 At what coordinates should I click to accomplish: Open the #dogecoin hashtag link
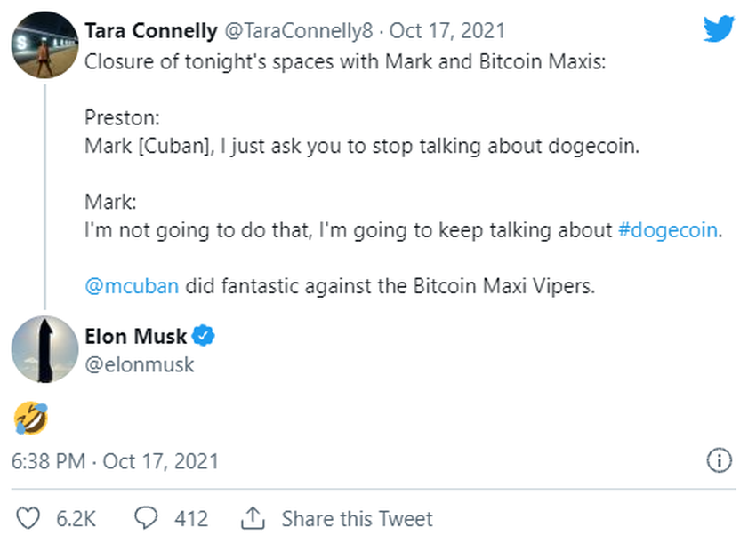[x=667, y=229]
